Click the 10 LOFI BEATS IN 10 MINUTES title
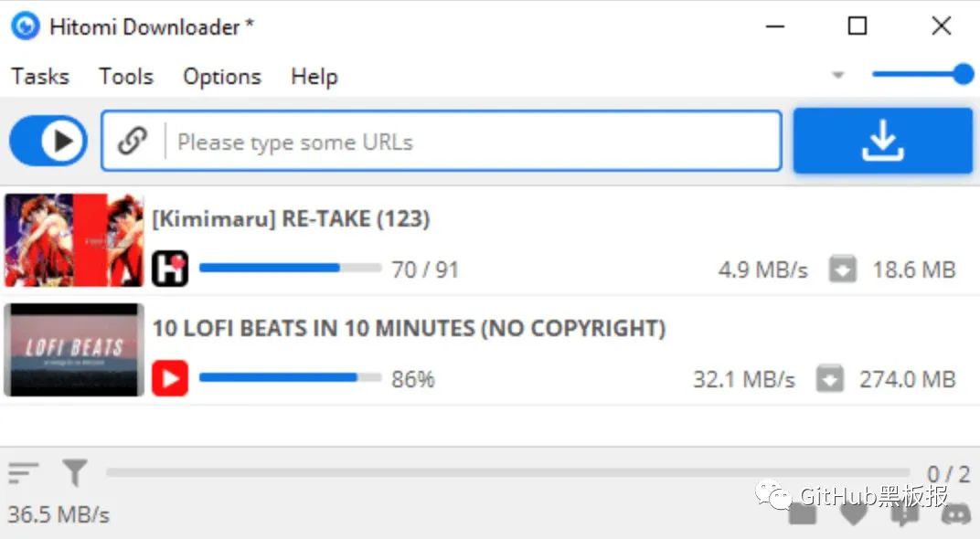This screenshot has height=539, width=980. pyautogui.click(x=410, y=328)
